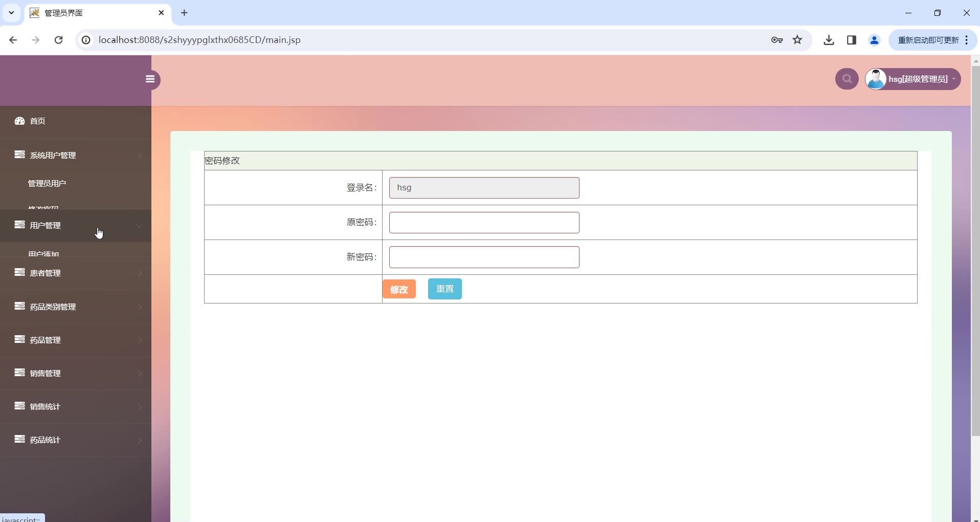Image resolution: width=980 pixels, height=522 pixels.
Task: Click the 重置 reset button
Action: tap(444, 289)
